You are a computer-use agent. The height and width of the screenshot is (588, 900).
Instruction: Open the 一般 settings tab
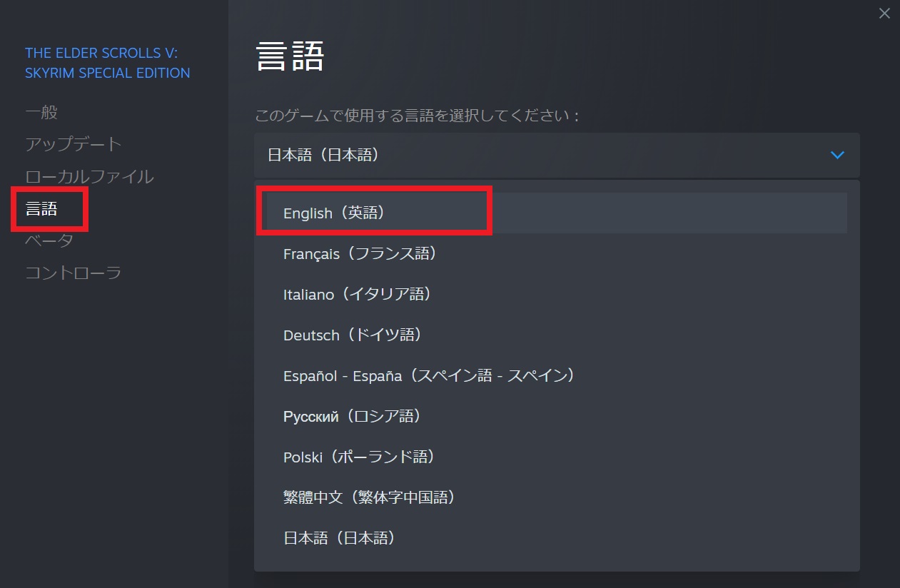[41, 112]
